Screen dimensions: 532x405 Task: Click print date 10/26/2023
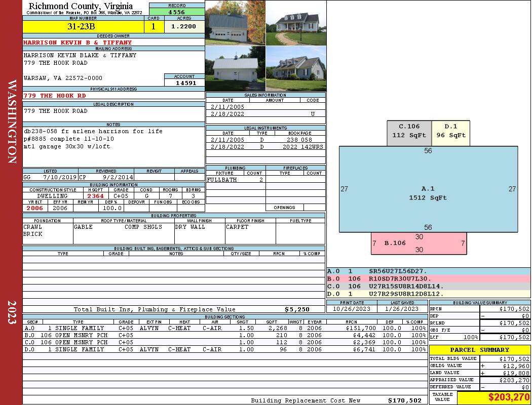click(x=352, y=309)
